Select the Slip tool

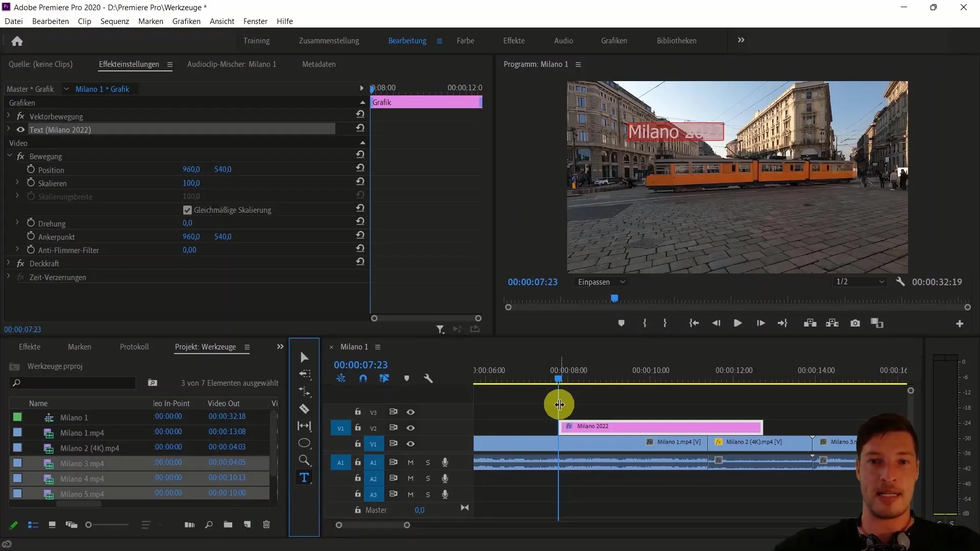coord(304,426)
